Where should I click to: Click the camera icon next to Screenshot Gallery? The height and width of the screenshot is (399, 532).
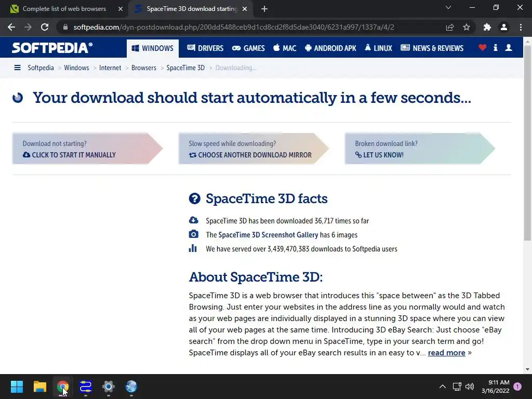coord(193,234)
